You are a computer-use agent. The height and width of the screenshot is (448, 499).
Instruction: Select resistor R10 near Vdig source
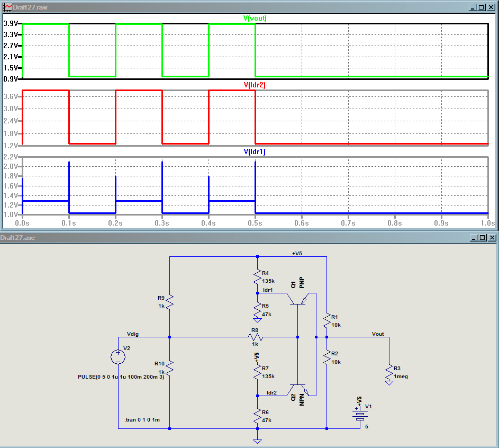[x=170, y=368]
